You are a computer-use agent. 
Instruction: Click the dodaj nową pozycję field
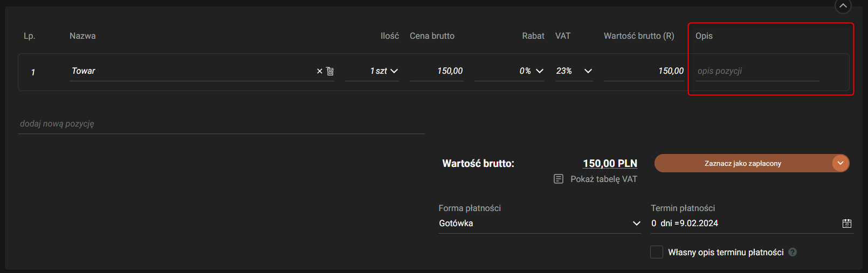pos(221,124)
